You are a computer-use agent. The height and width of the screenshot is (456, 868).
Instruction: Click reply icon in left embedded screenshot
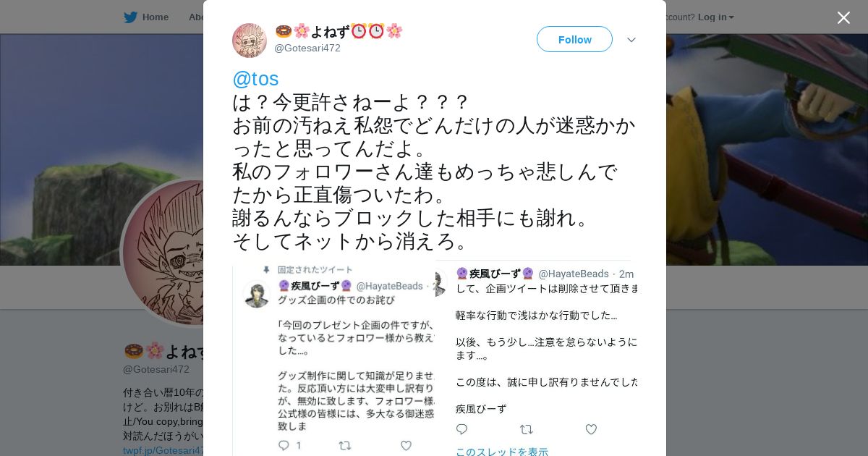coord(284,445)
